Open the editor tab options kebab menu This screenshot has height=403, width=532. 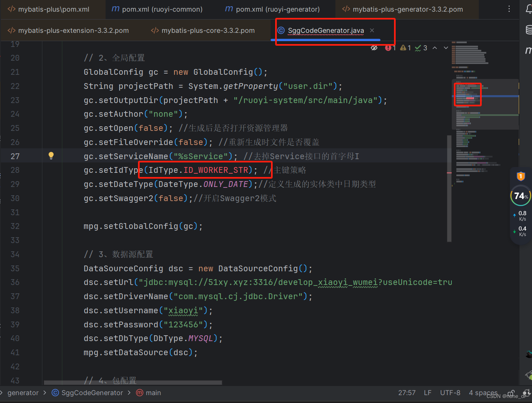[x=509, y=9]
